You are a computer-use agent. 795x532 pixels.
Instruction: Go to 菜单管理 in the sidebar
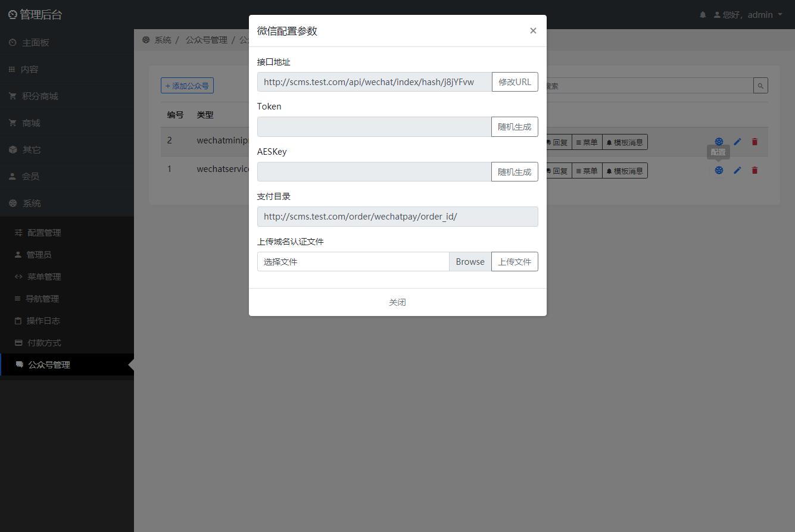coord(67,277)
